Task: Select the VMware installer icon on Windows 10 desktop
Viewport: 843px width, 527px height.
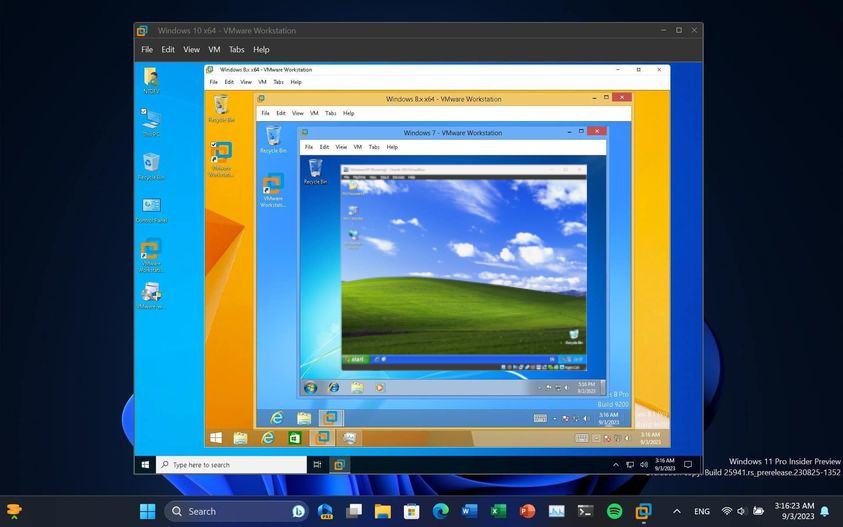Action: (151, 295)
